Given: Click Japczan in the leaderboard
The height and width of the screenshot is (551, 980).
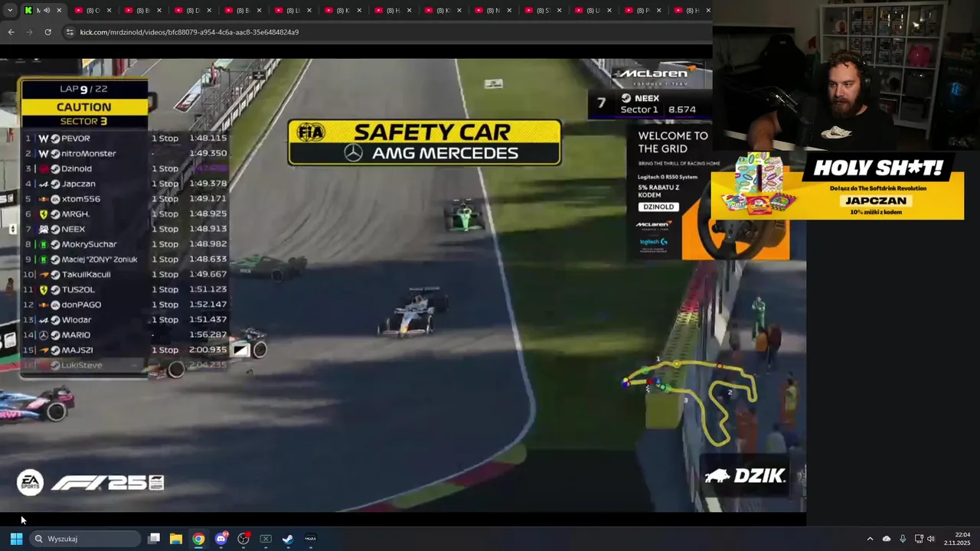Looking at the screenshot, I should 78,184.
